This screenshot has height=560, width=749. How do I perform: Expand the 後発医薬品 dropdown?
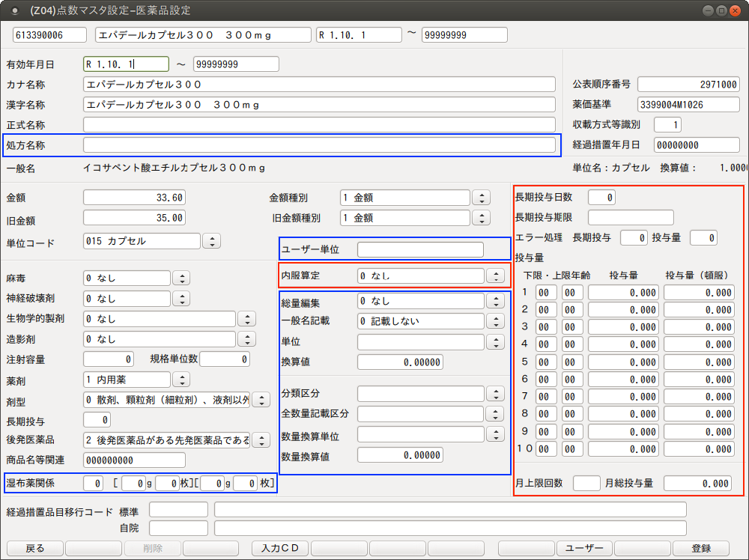(261, 440)
